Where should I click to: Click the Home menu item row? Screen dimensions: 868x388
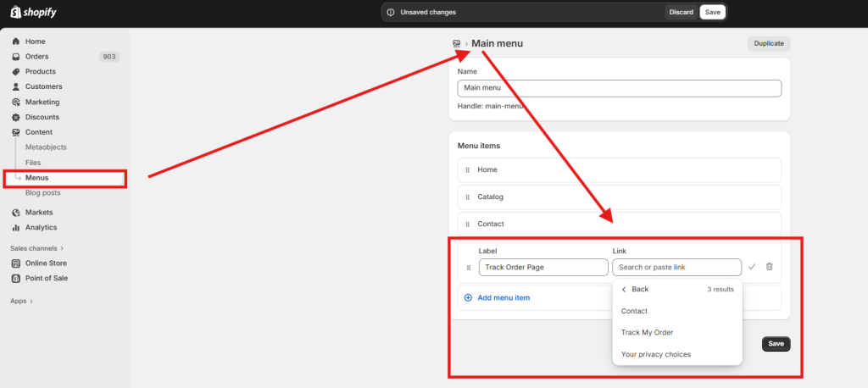point(620,170)
